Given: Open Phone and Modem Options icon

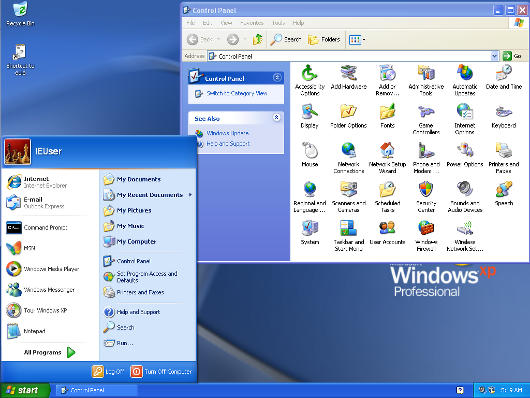Looking at the screenshot, I should [x=426, y=158].
